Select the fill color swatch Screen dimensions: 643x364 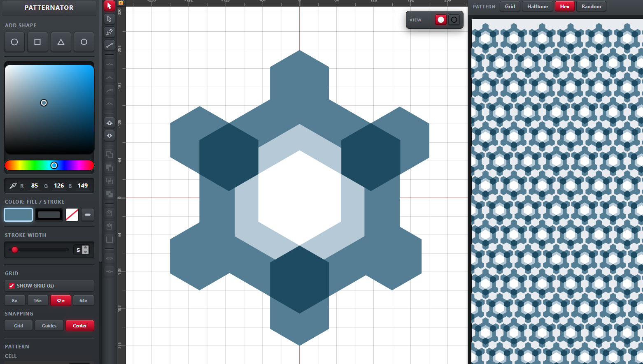[x=19, y=215]
